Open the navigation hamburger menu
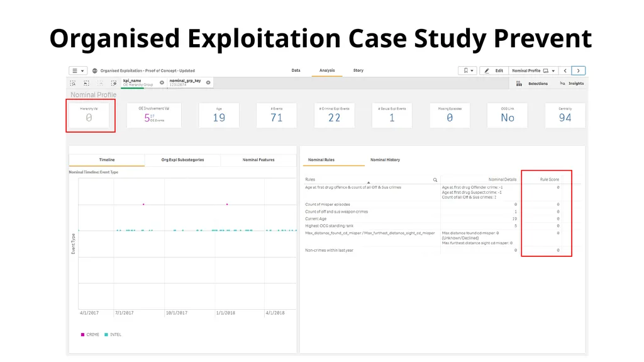Viewport: 644px width, 362px height. tap(77, 71)
